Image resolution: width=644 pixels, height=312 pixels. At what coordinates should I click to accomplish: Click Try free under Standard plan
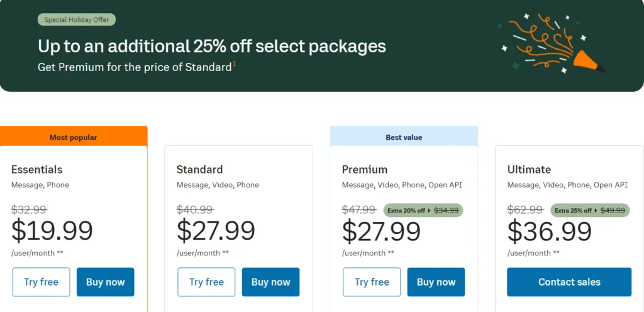point(206,282)
